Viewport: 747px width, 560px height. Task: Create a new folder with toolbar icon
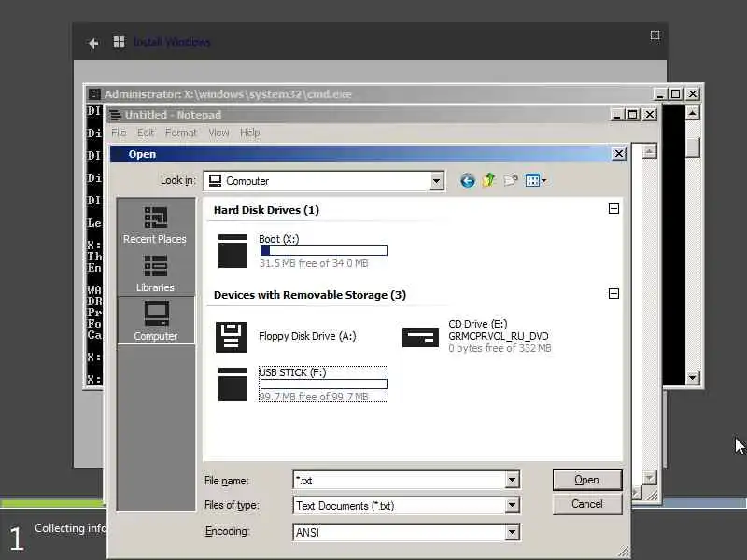point(511,180)
